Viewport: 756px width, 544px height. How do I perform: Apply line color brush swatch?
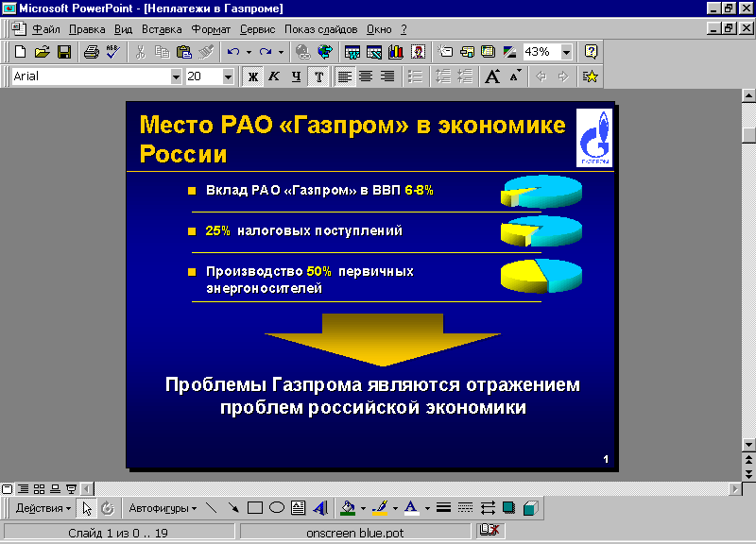381,508
